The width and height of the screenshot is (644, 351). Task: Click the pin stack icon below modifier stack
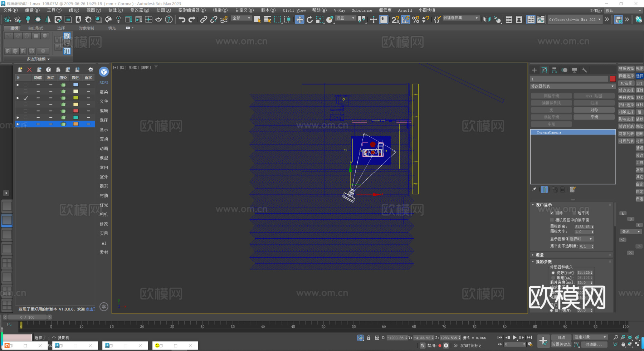(534, 189)
